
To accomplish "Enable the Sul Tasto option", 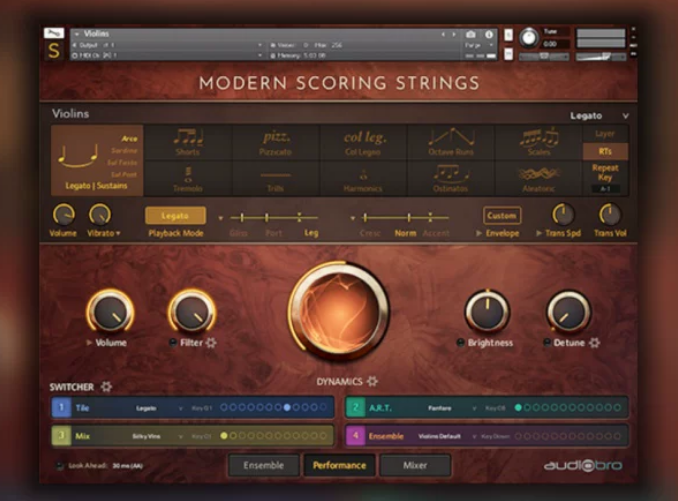I will 122,163.
